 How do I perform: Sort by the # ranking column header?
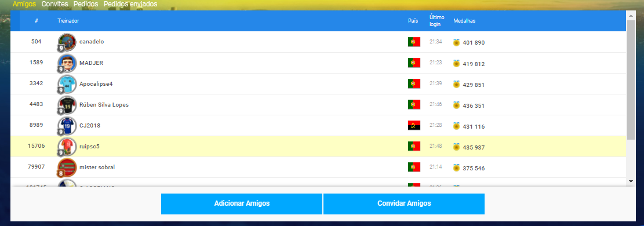(37, 21)
